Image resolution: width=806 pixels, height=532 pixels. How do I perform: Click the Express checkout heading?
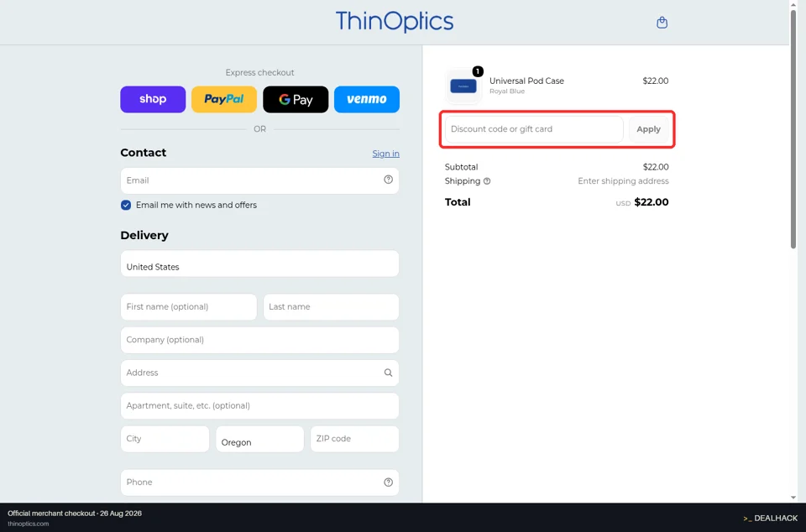tap(259, 72)
